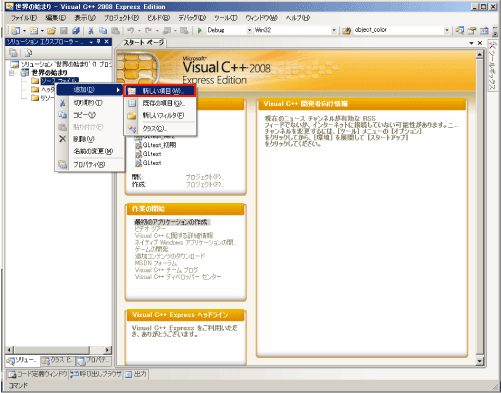Click the start page scrollbar down arrow

click(x=479, y=361)
